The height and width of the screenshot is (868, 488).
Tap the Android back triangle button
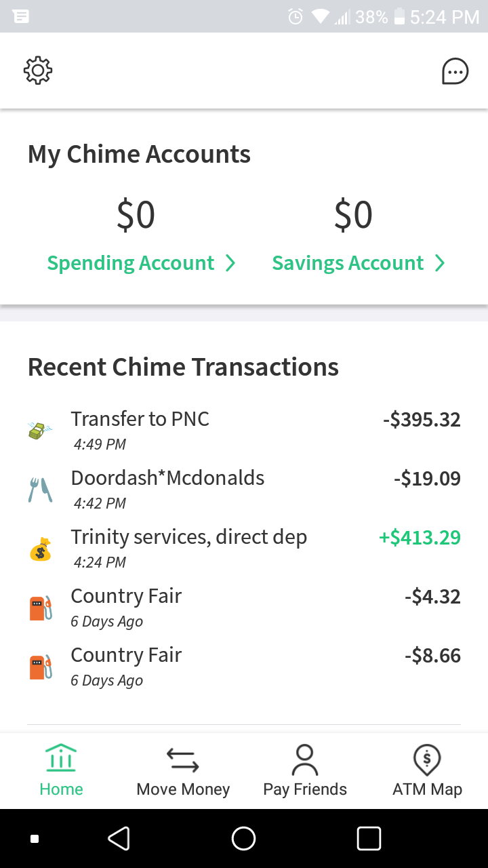click(119, 839)
